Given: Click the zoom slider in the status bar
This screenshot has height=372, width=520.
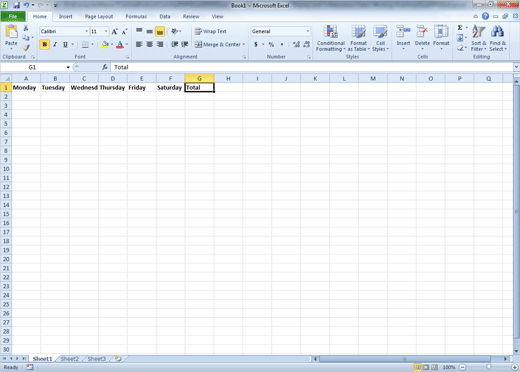Looking at the screenshot, I should 489,367.
